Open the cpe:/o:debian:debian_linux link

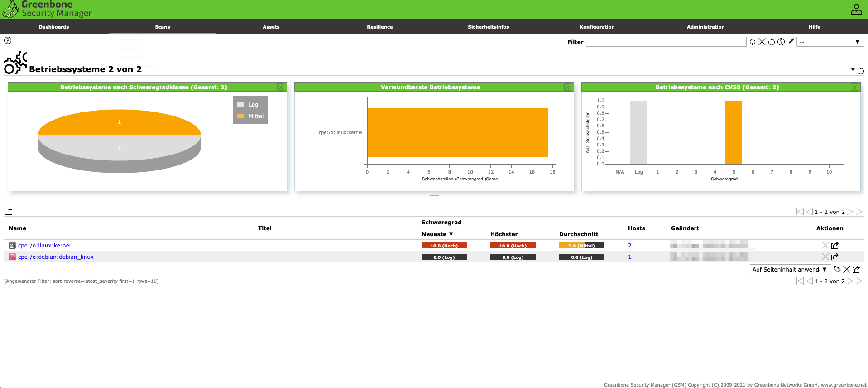(x=56, y=257)
